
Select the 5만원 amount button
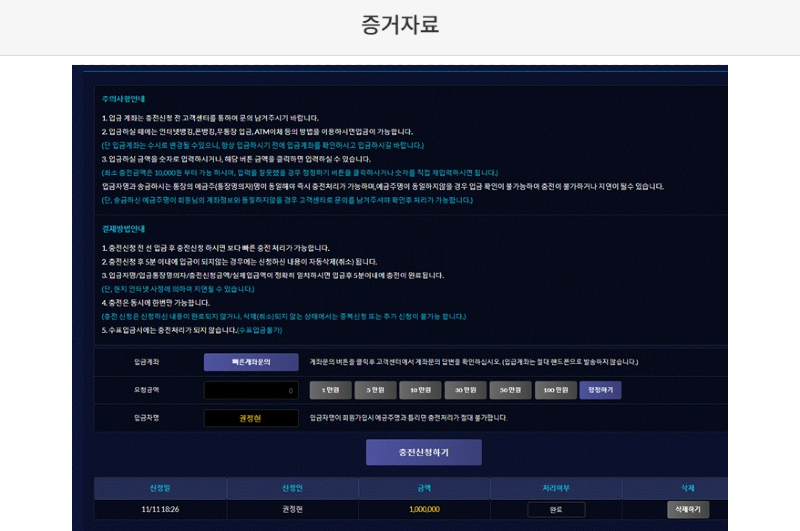[x=375, y=390]
